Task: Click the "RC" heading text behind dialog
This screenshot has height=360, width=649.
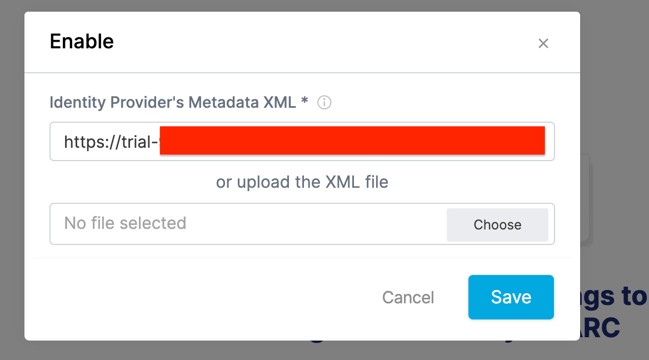Action: pyautogui.click(x=600, y=328)
